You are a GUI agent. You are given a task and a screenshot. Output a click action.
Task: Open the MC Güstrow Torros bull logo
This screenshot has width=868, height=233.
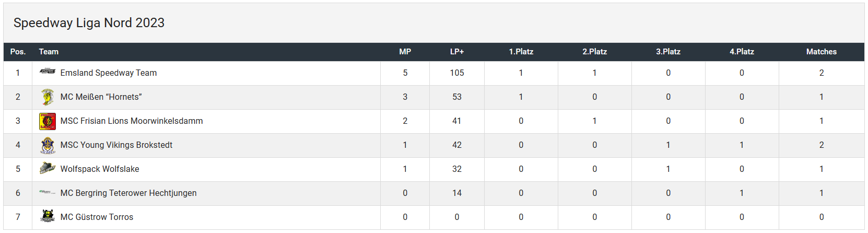click(x=48, y=216)
